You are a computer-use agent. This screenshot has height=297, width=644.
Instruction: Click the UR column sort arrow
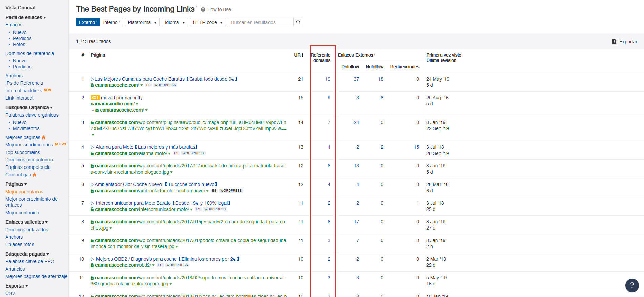coord(302,55)
